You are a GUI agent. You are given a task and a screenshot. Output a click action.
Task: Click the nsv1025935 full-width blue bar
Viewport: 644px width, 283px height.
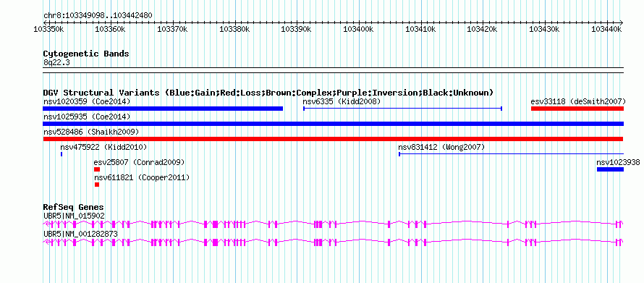pos(333,124)
